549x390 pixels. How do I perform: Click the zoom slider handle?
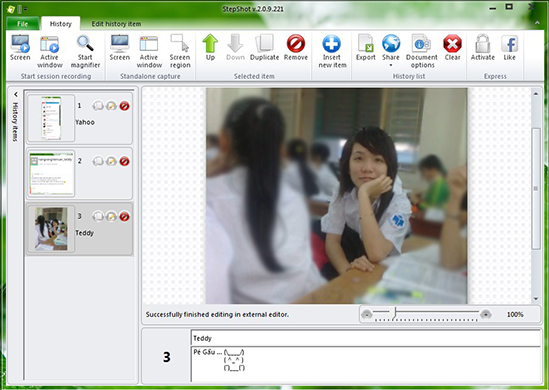394,313
